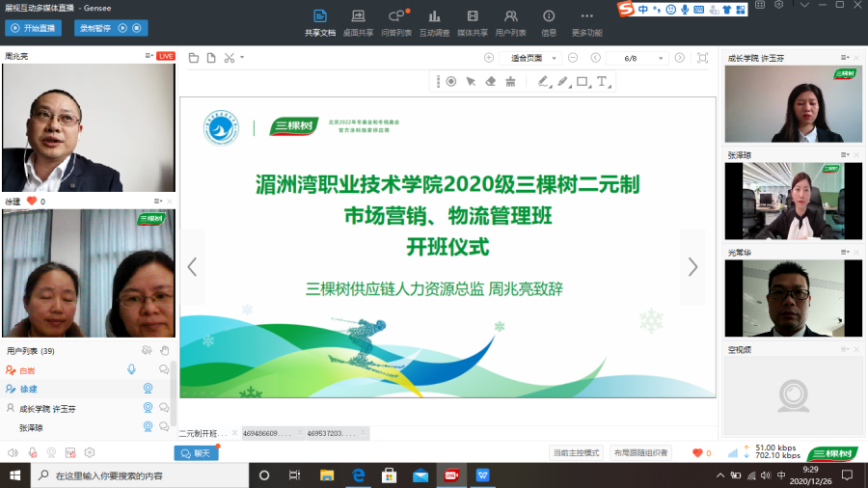Image resolution: width=868 pixels, height=488 pixels.
Task: Switch to the 互动调查 tab
Action: pyautogui.click(x=434, y=22)
